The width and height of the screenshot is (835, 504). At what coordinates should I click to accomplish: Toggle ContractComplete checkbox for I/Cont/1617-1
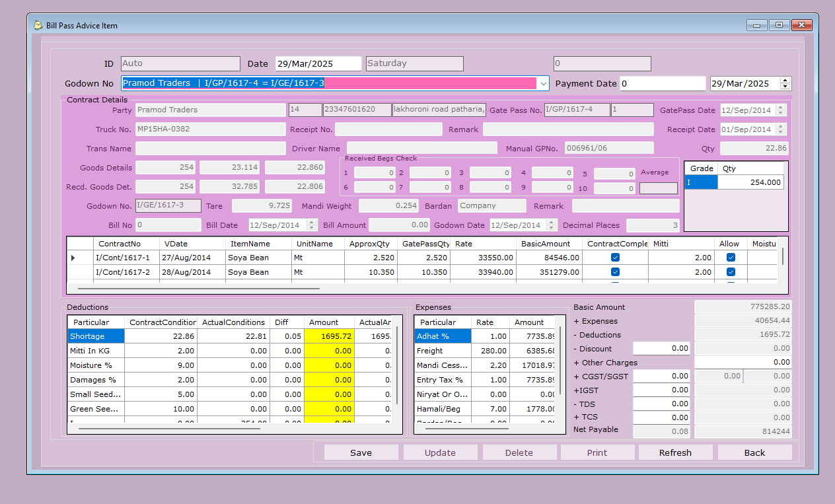tap(615, 258)
